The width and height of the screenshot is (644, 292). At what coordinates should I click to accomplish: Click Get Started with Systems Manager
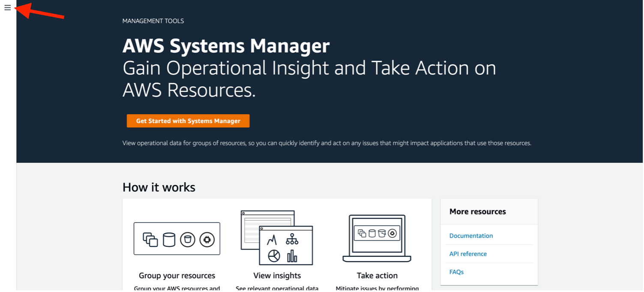pos(188,121)
